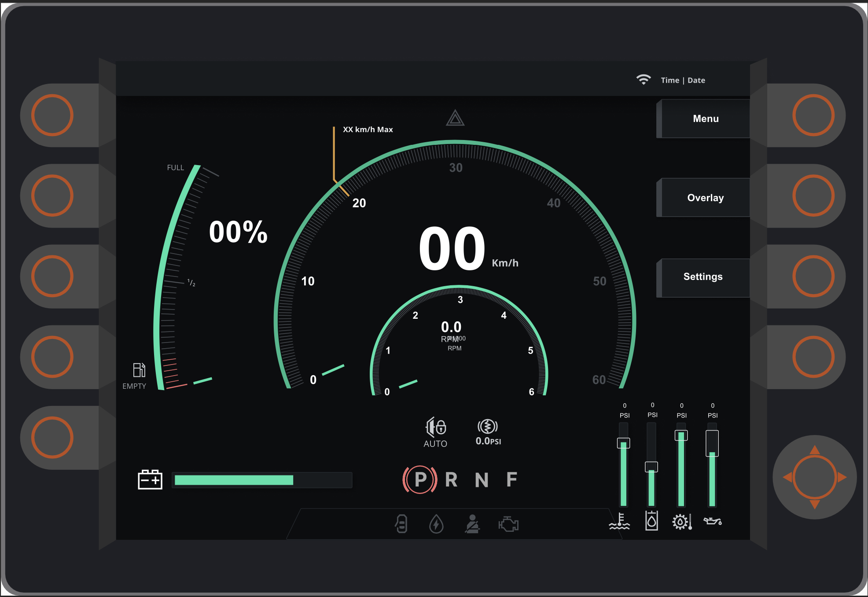Click the door open indicator icon

point(401,524)
